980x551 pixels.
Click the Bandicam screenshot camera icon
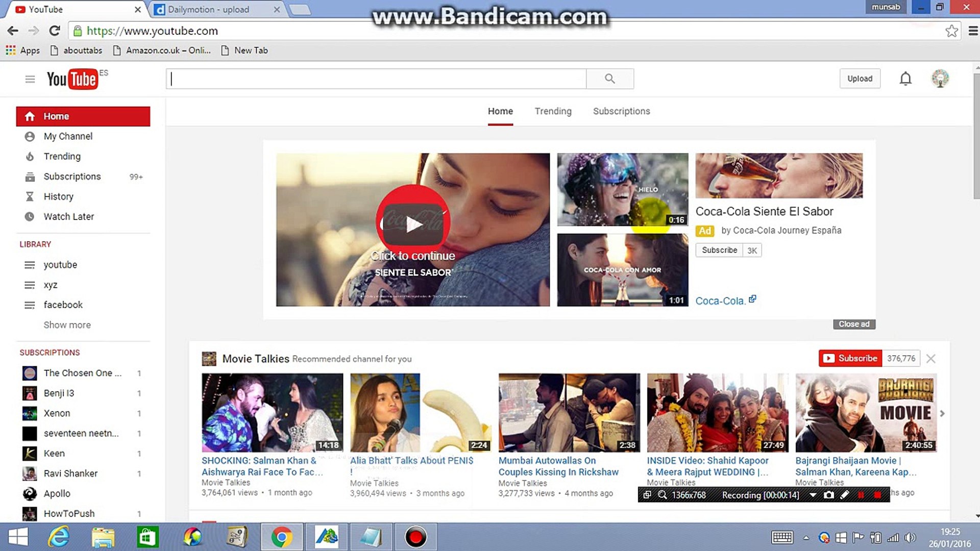point(829,495)
